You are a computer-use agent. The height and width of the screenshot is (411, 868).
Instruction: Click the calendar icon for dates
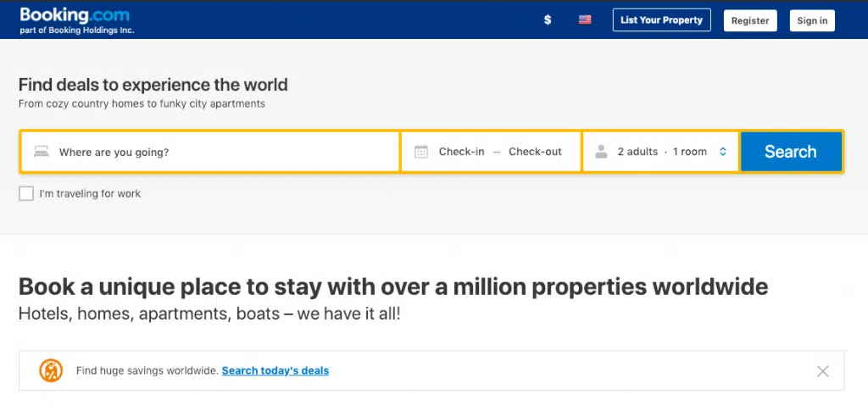tap(421, 152)
